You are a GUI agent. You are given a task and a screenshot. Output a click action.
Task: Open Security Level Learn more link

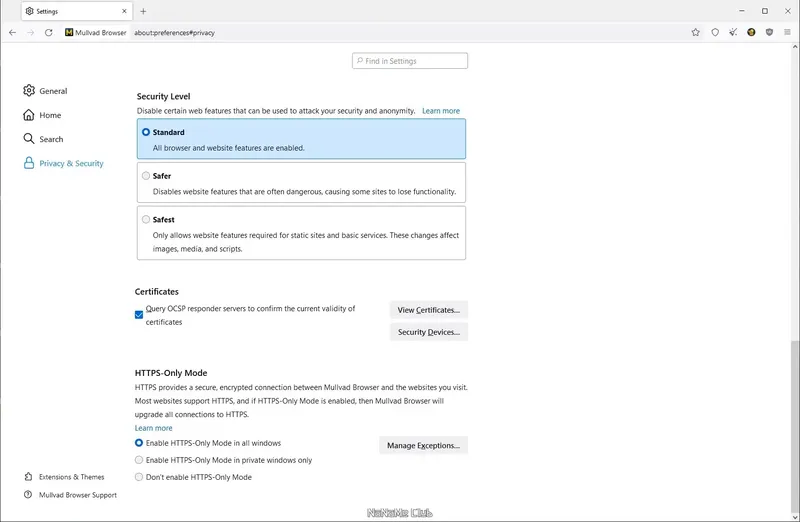(x=441, y=111)
